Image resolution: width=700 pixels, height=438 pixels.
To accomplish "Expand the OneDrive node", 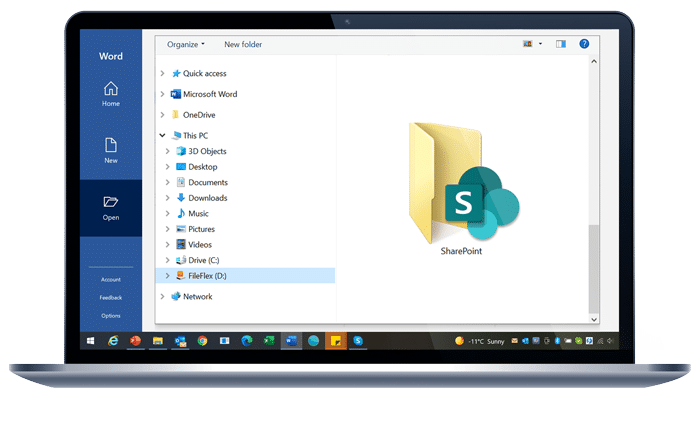I will pyautogui.click(x=162, y=115).
